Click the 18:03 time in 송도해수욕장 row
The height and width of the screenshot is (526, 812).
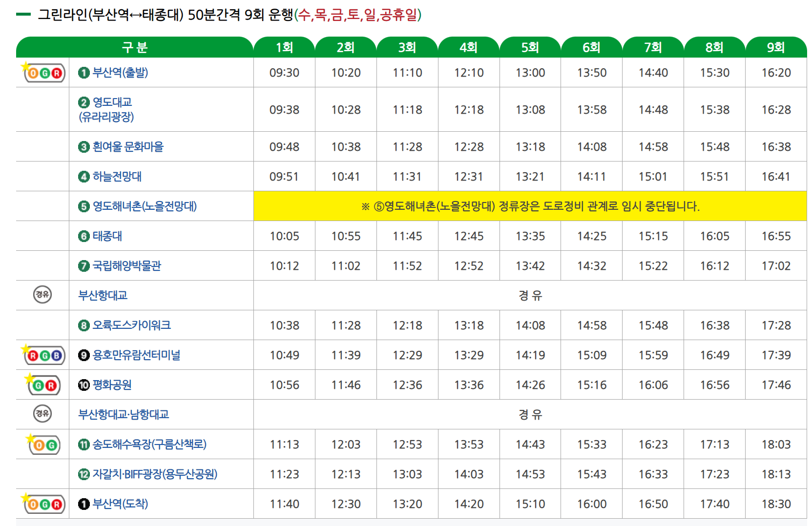776,445
